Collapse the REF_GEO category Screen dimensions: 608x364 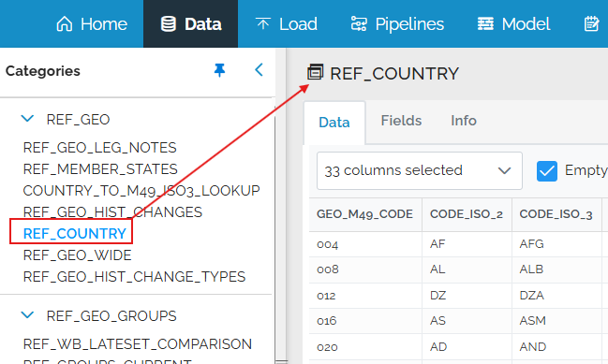coord(27,119)
